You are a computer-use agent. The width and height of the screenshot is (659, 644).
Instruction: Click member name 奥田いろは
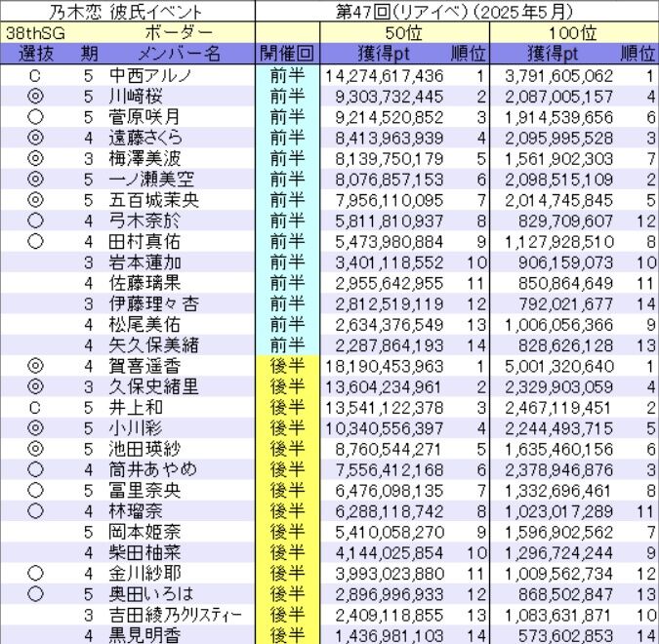(151, 593)
